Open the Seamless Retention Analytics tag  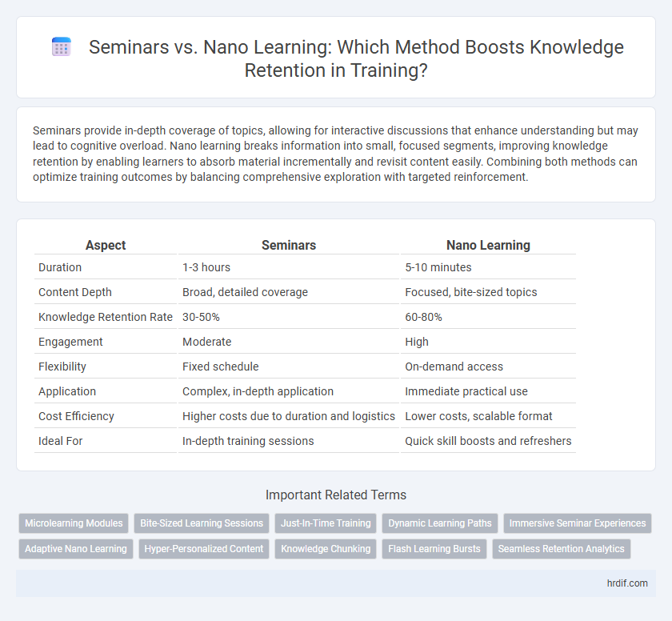tap(561, 549)
